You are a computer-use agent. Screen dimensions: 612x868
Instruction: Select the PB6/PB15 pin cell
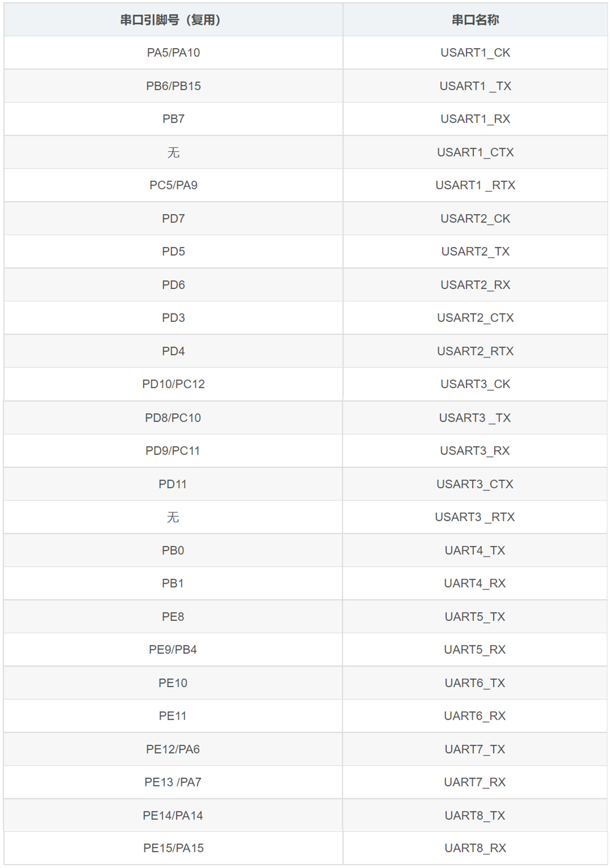[x=173, y=86]
